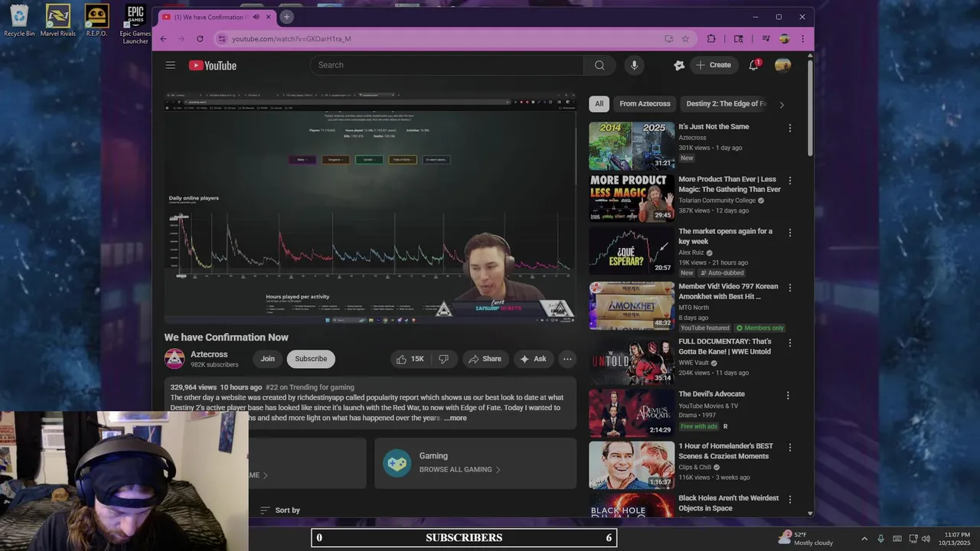Launch R.E.P.O. desktop shortcut
The height and width of the screenshot is (551, 980).
tap(96, 21)
